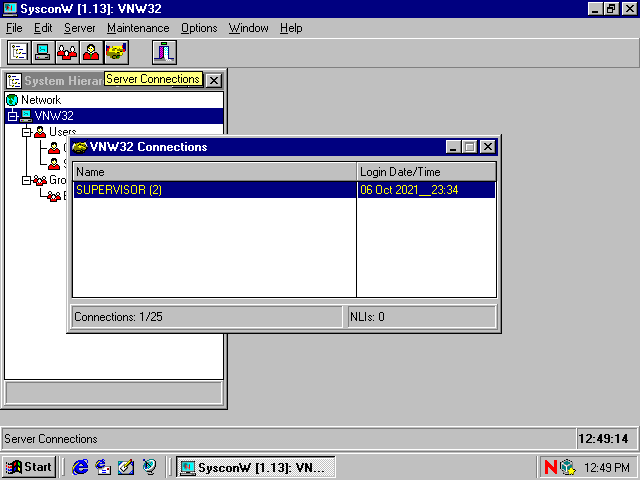The width and height of the screenshot is (640, 480).
Task: Open the File menu
Action: (x=14, y=28)
